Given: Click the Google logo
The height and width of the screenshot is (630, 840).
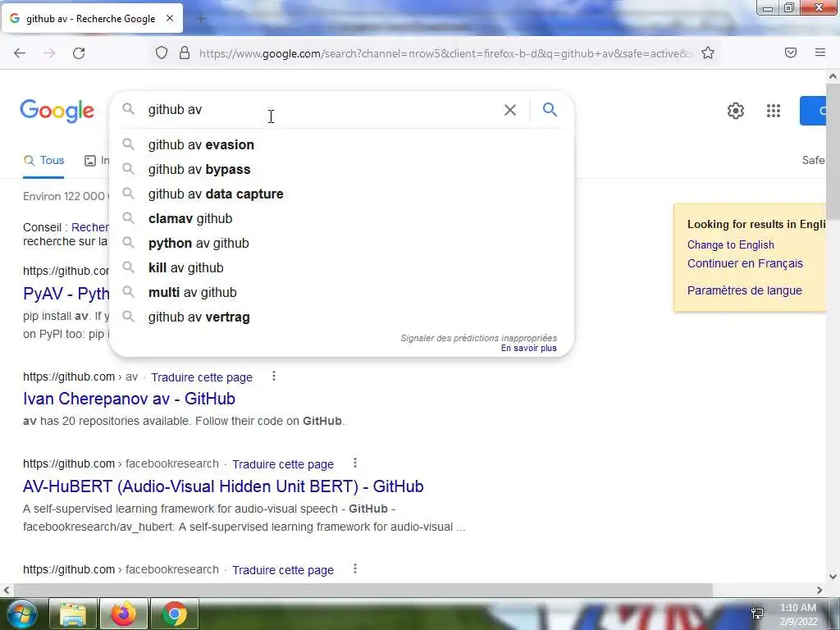Looking at the screenshot, I should click(x=57, y=111).
